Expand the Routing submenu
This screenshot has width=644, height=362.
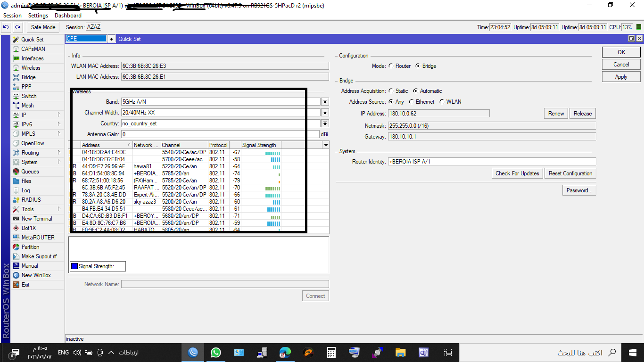point(59,153)
